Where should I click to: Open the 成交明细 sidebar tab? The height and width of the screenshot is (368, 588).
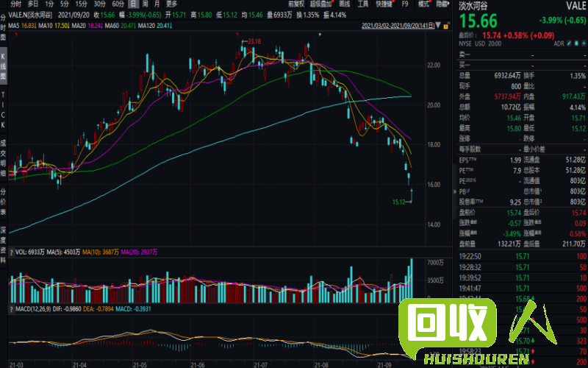click(x=3, y=158)
